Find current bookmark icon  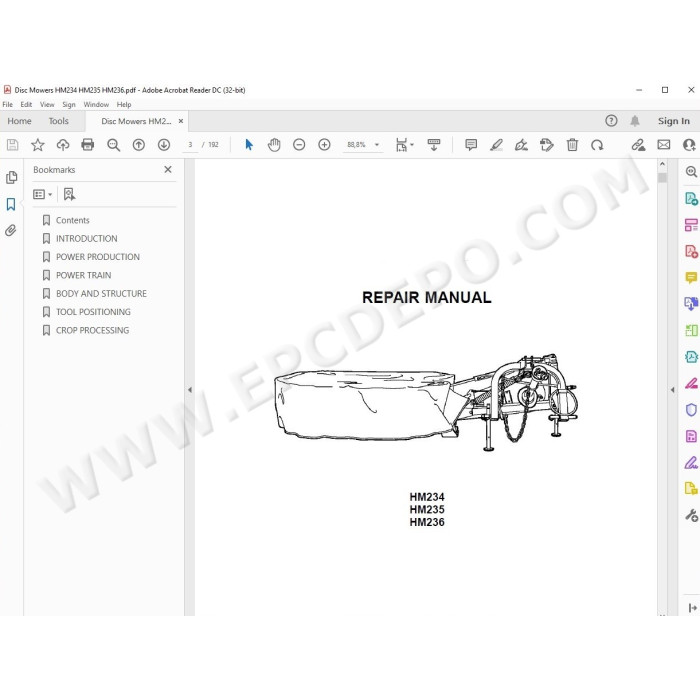tap(69, 194)
